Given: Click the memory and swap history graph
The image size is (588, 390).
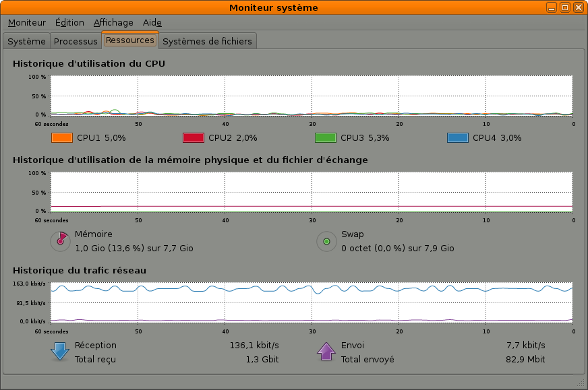Looking at the screenshot, I should tap(312, 192).
